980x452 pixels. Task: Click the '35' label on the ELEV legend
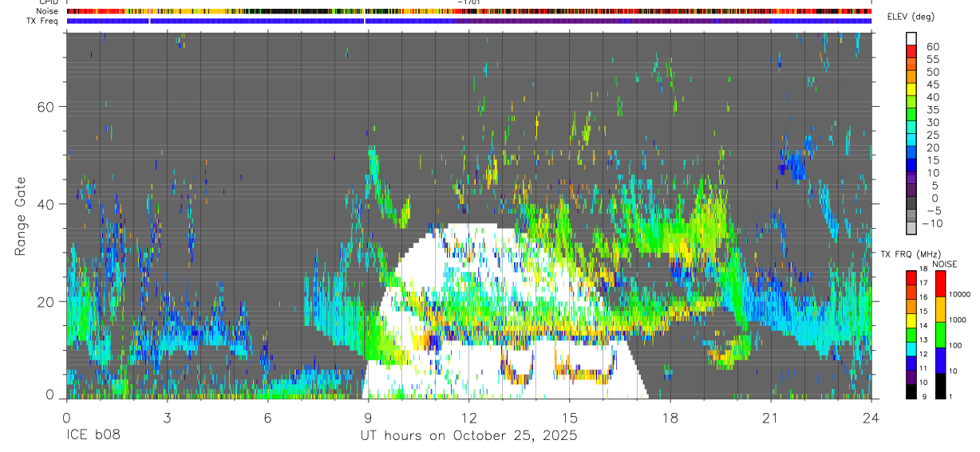point(932,109)
